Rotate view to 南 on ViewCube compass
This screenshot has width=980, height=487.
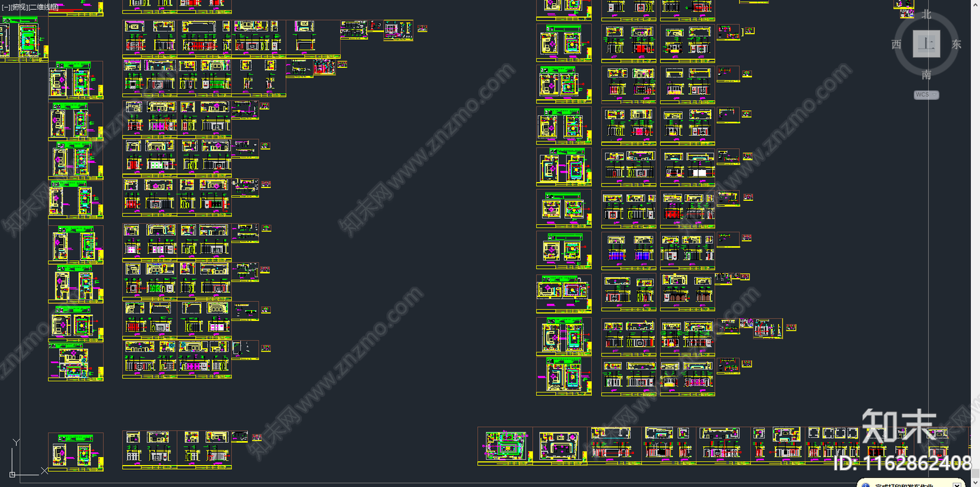[926, 75]
